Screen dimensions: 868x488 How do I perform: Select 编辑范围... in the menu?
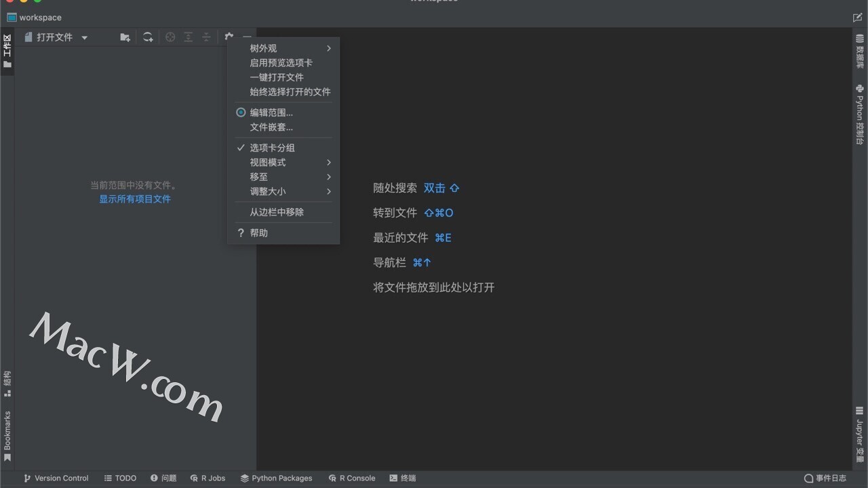[271, 113]
